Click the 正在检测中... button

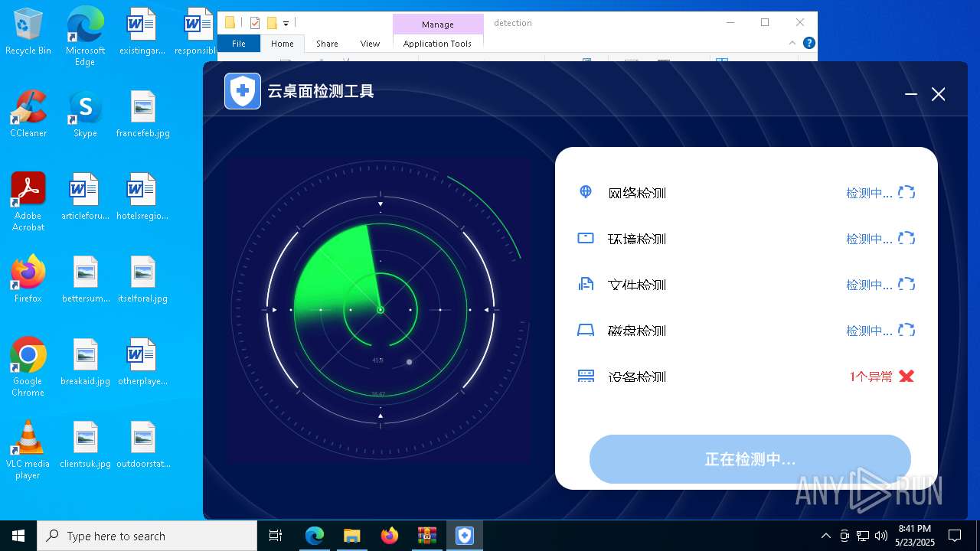coord(750,459)
